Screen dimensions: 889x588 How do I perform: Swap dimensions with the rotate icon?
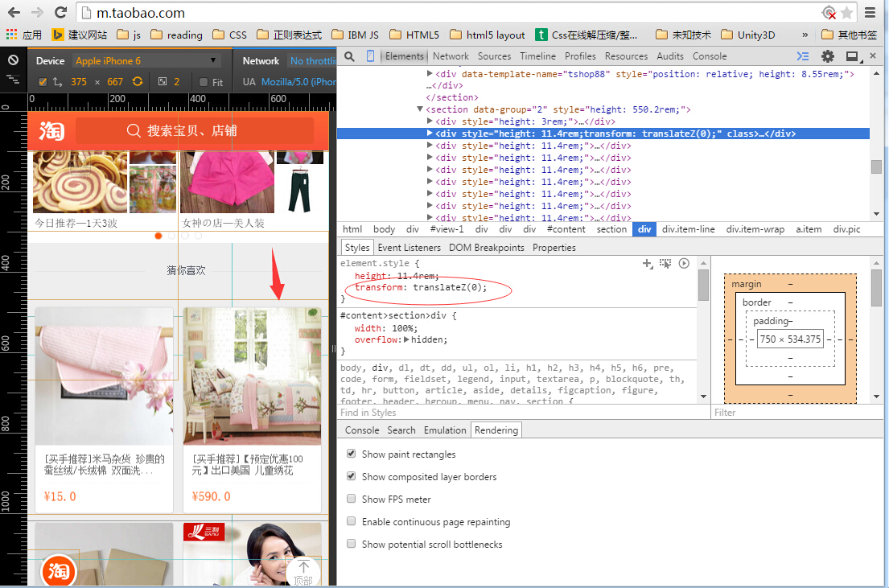(138, 82)
